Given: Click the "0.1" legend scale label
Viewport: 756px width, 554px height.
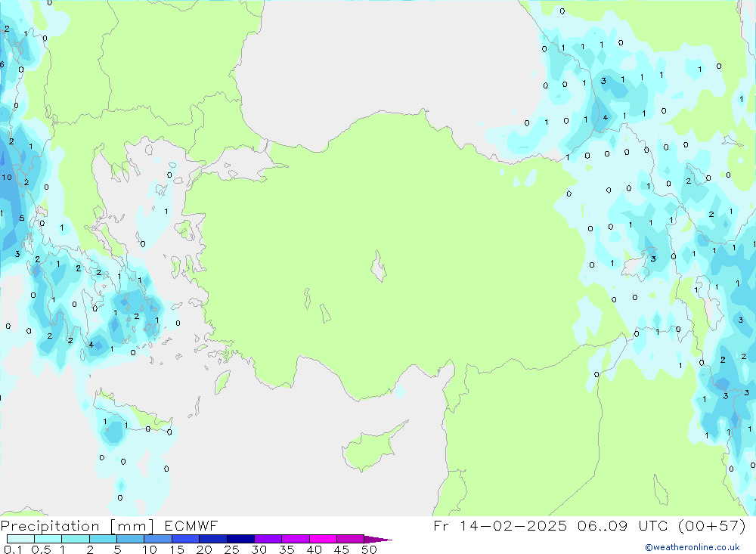Looking at the screenshot, I should [13, 549].
